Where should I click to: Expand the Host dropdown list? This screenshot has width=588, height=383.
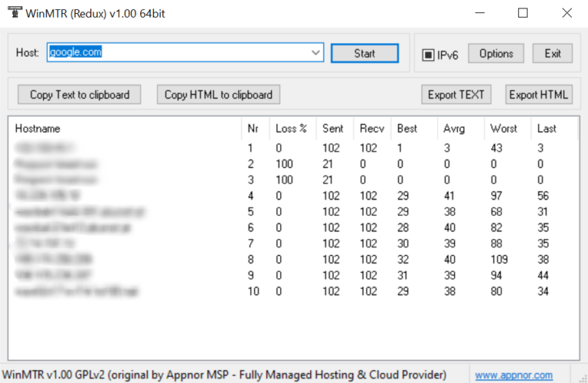click(316, 53)
